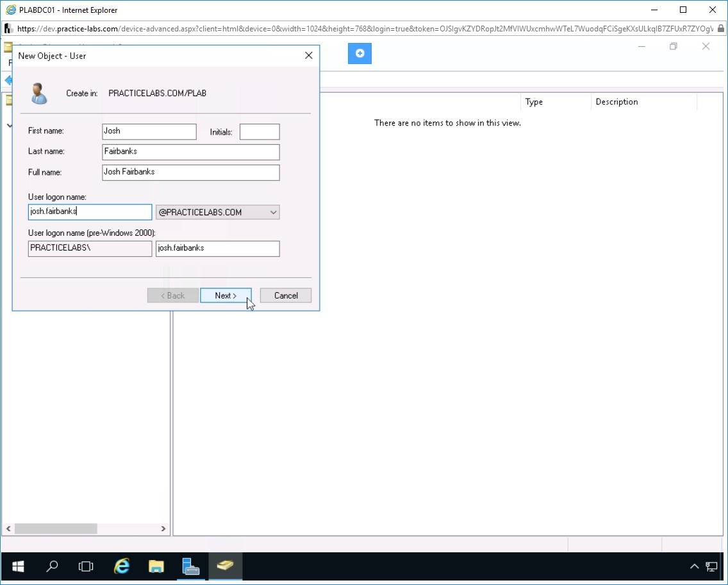728x585 pixels.
Task: Click the network icon in system tray
Action: (x=712, y=566)
